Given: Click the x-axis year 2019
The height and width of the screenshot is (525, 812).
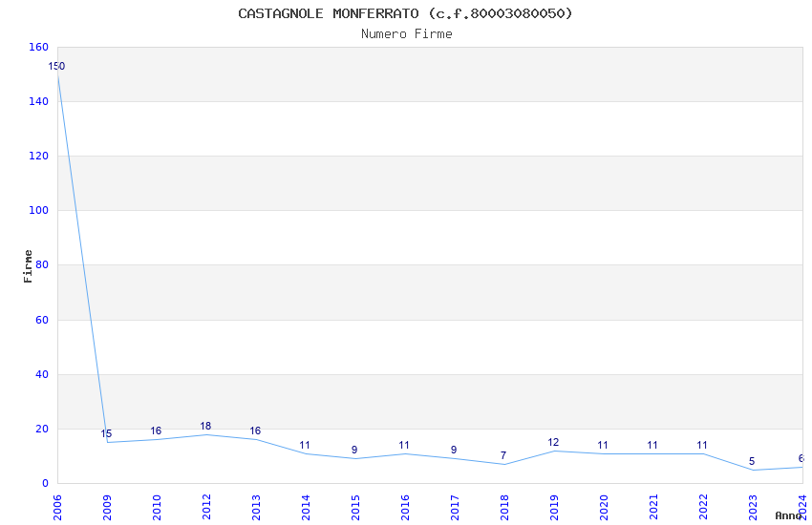Looking at the screenshot, I should tap(555, 508).
